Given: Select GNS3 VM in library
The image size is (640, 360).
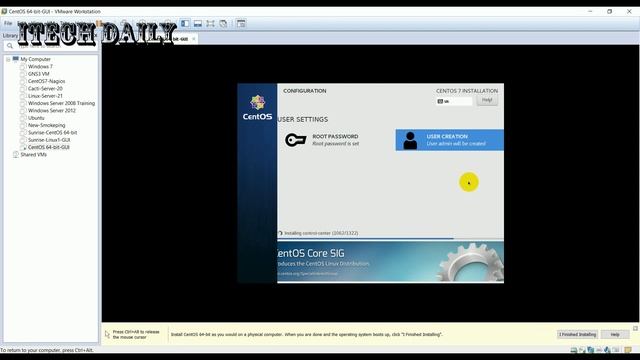Looking at the screenshot, I should tap(38, 74).
